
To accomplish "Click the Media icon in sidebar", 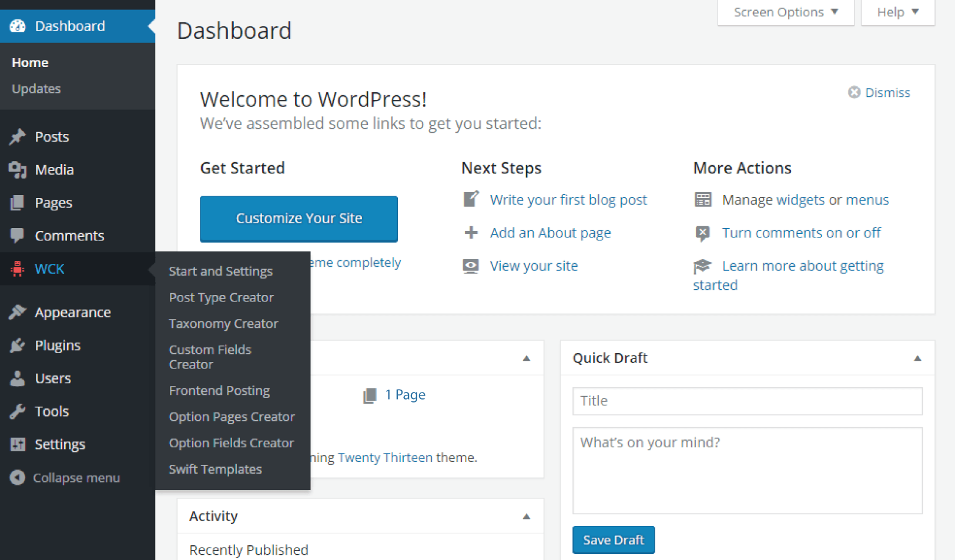I will point(18,170).
